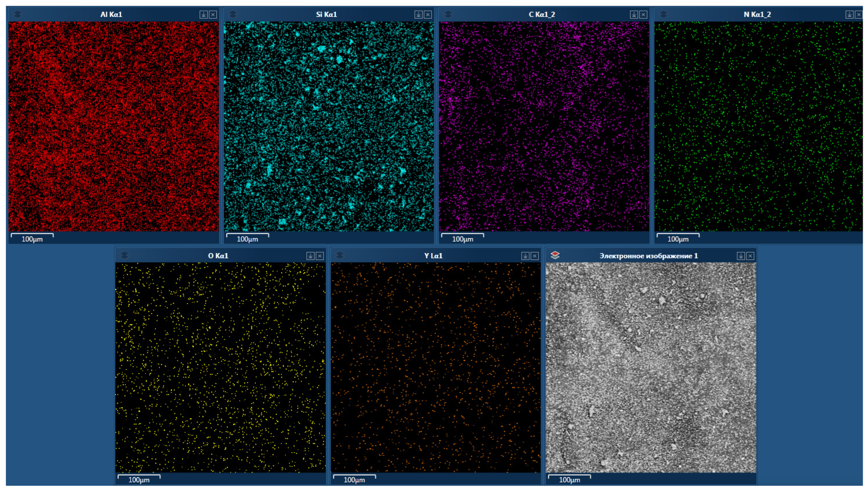Image resolution: width=868 pixels, height=493 pixels.
Task: Click the layers icon on C Kα1_2 panel
Action: [x=448, y=14]
